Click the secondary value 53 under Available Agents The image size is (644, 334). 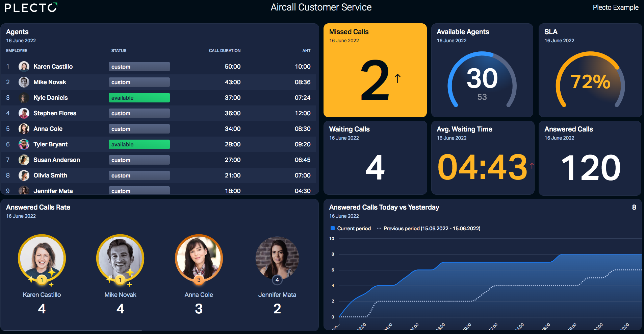tap(482, 97)
